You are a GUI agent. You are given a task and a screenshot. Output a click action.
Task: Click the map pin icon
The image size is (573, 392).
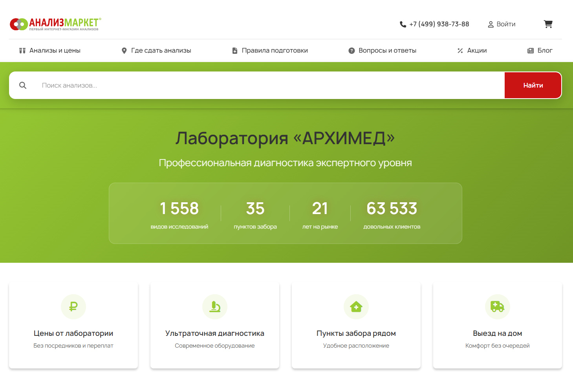pyautogui.click(x=124, y=51)
